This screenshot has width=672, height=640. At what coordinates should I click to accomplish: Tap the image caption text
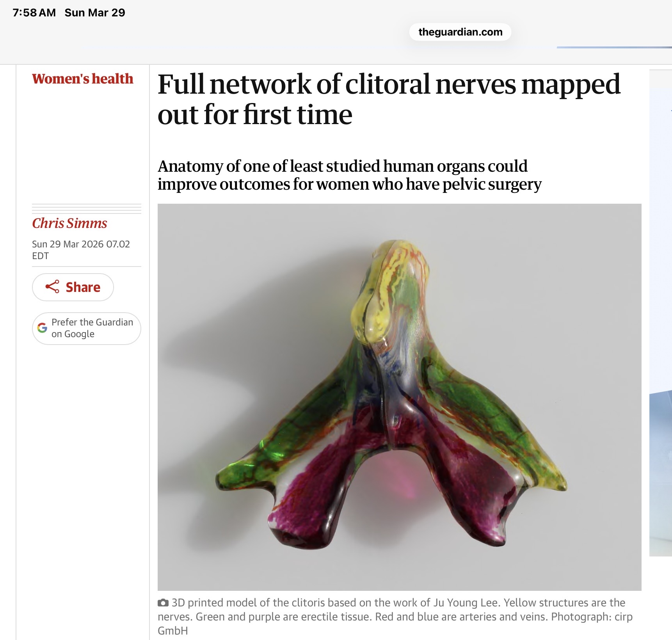395,617
